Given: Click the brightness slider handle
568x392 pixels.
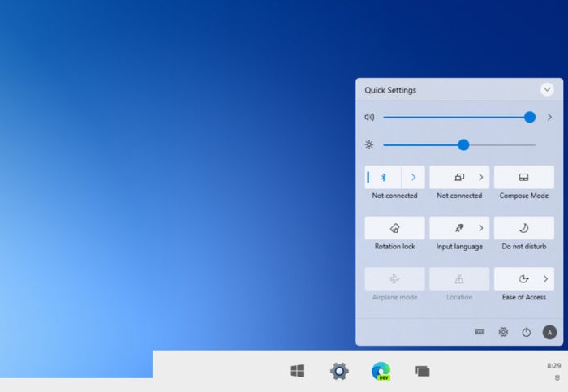Looking at the screenshot, I should click(x=463, y=145).
